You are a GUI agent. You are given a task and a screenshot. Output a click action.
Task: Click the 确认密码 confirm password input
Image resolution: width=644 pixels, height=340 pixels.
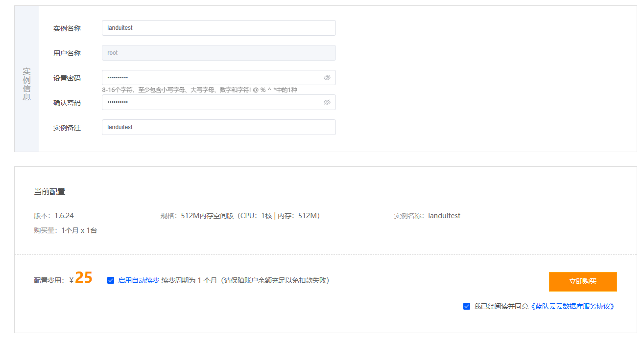211,102
